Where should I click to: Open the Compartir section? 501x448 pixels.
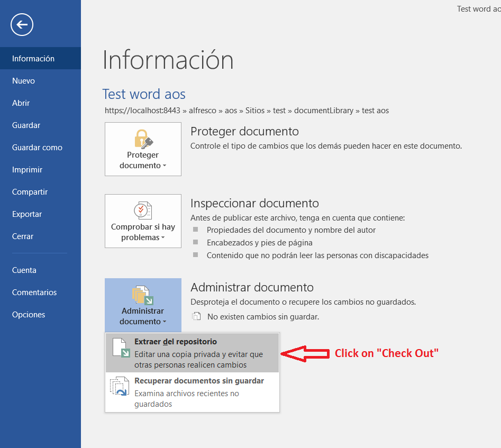pyautogui.click(x=30, y=192)
